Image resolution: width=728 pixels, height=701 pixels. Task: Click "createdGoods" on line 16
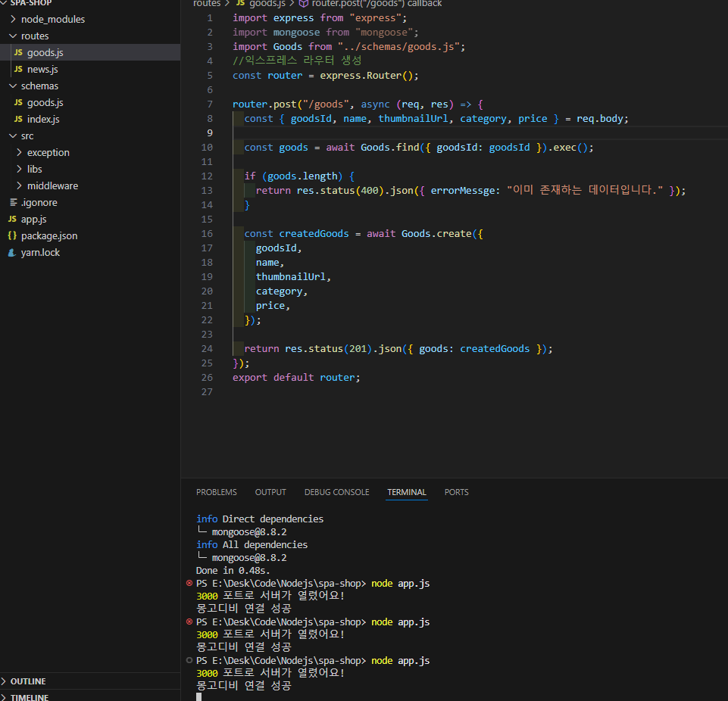pyautogui.click(x=314, y=233)
